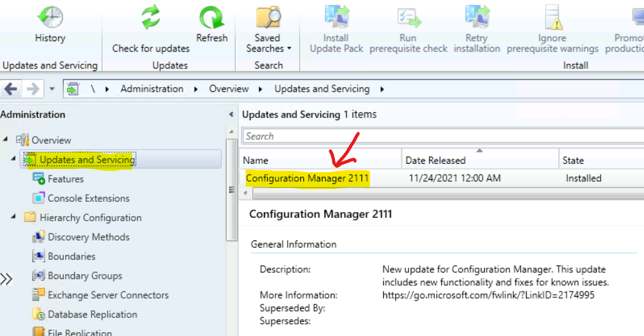Open navigation history dropdown arrow
Screen dimensions: 644x336
pyautogui.click(x=52, y=88)
